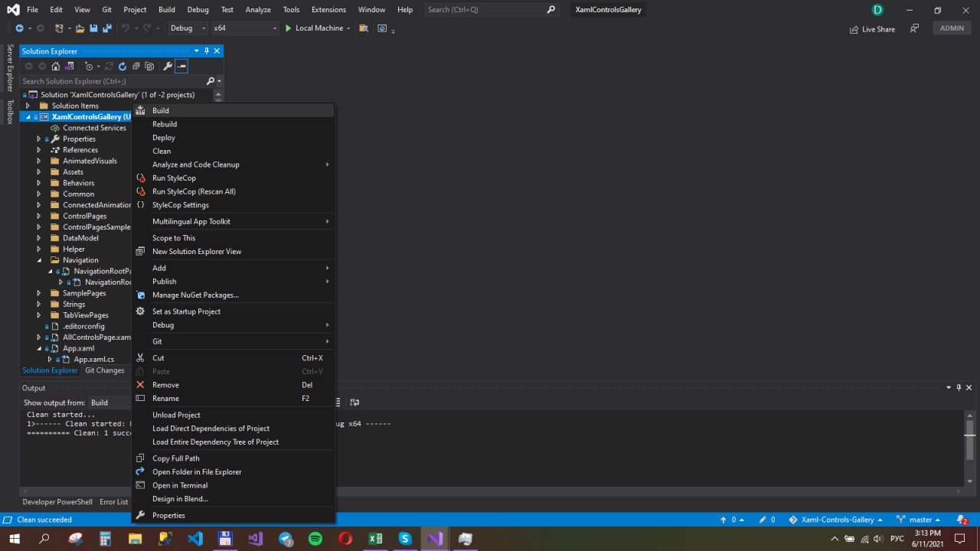980x551 pixels.
Task: Select the Connected Services tree item
Action: pyautogui.click(x=94, y=128)
